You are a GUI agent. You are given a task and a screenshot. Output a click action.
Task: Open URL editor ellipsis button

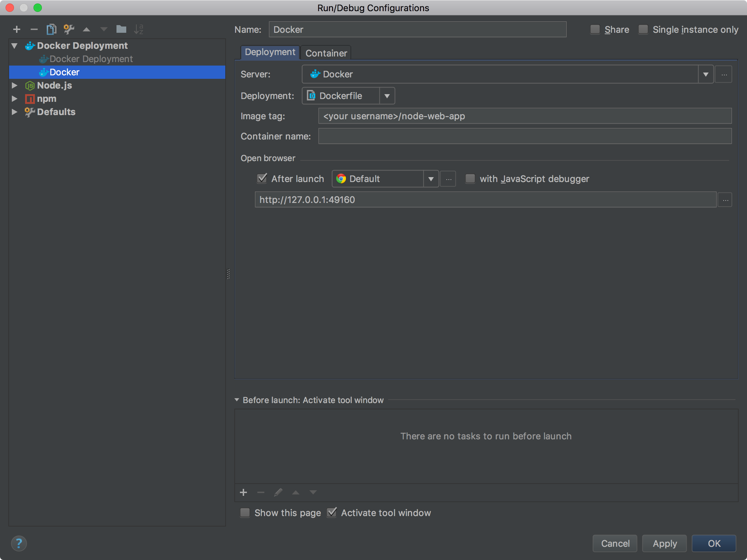click(725, 200)
